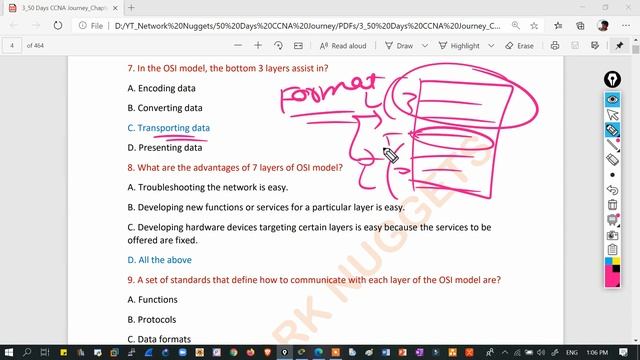
Task: Select the Erase tool in PDF toolbar
Action: (519, 46)
